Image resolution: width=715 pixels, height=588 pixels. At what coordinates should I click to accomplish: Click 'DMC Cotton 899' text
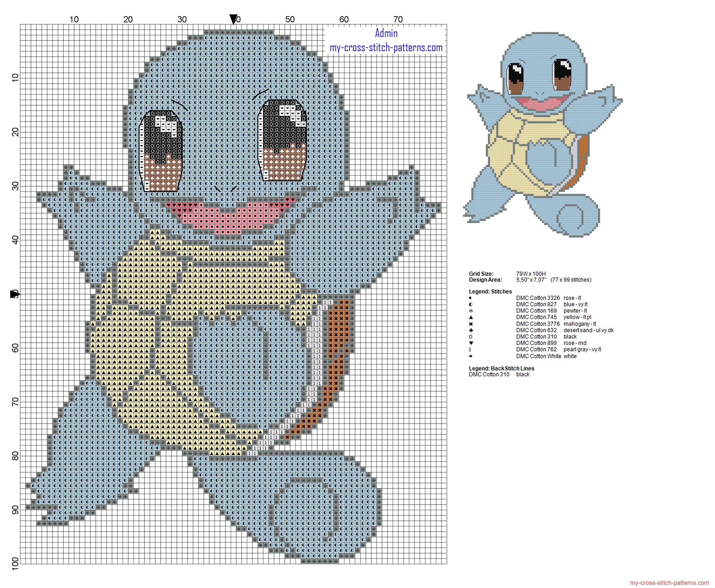click(x=536, y=343)
